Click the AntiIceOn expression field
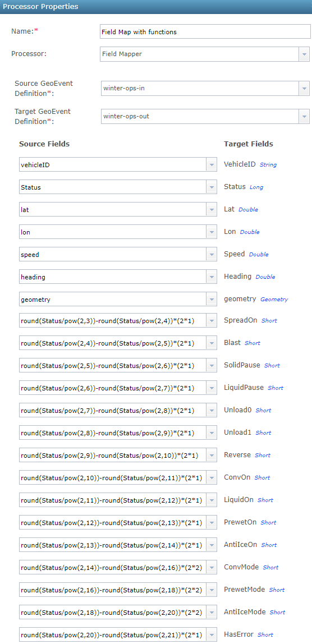The image size is (312, 644). coord(113,545)
